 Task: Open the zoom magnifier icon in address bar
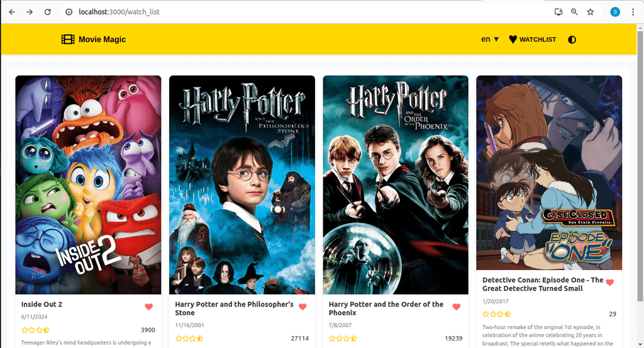coord(574,12)
